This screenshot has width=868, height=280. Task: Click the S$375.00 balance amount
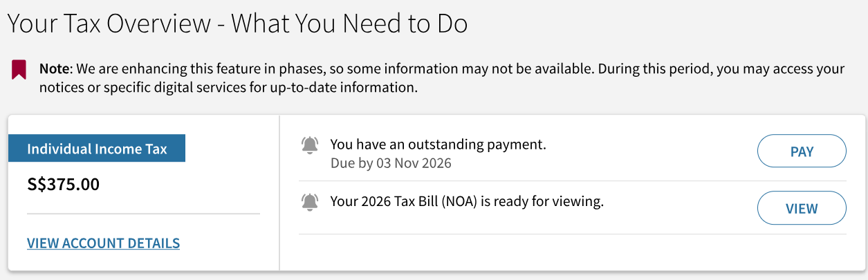63,185
